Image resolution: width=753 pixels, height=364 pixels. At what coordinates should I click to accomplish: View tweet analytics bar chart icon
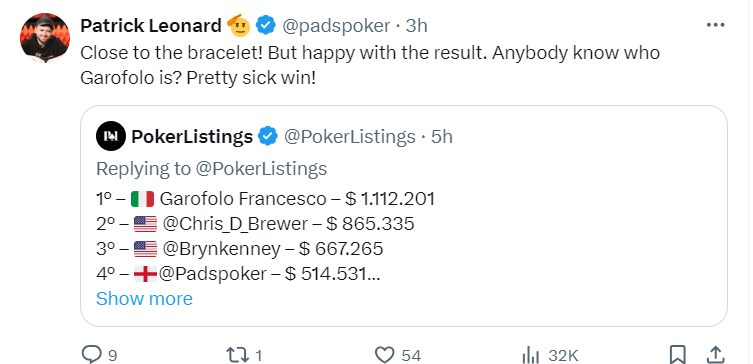point(531,355)
